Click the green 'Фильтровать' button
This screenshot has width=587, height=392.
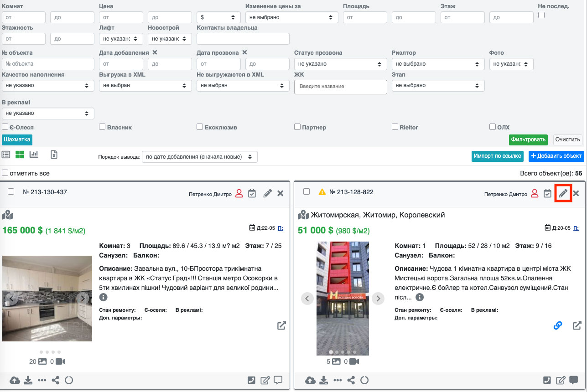pos(528,139)
